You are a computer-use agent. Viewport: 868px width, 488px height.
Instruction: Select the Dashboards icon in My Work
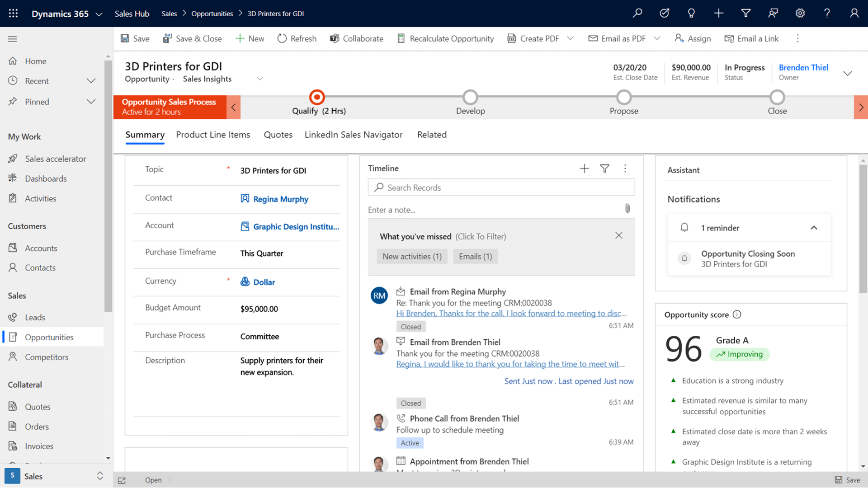[14, 178]
